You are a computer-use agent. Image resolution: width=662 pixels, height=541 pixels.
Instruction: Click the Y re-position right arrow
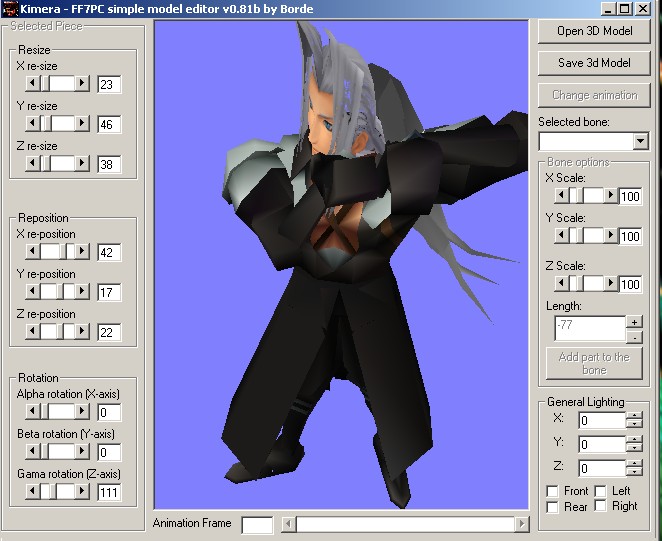point(82,291)
